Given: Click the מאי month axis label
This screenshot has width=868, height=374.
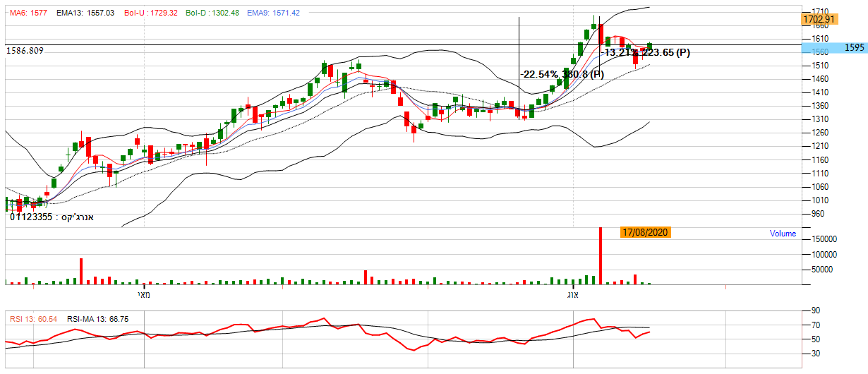Looking at the screenshot, I should pos(143,294).
